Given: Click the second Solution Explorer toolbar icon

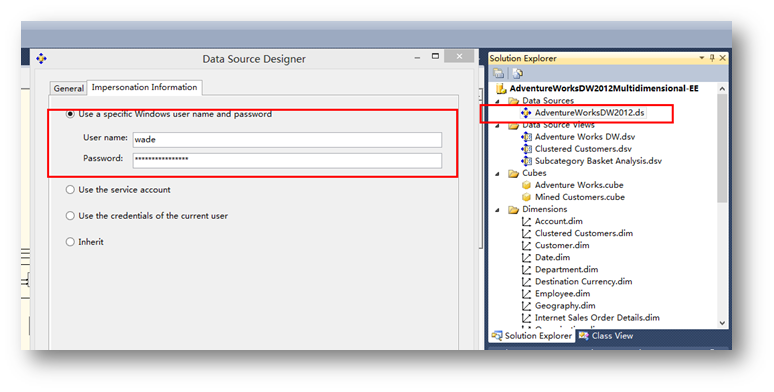Looking at the screenshot, I should click(517, 74).
